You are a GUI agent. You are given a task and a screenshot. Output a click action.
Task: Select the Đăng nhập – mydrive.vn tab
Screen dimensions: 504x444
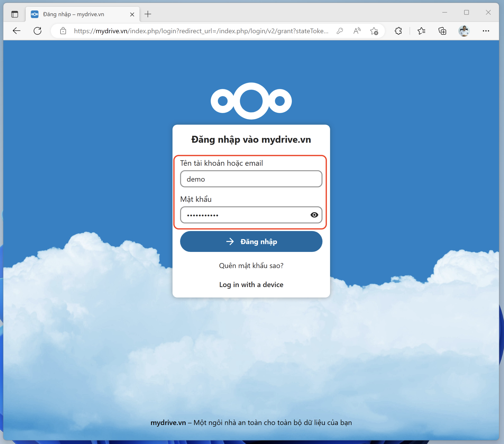coord(74,14)
